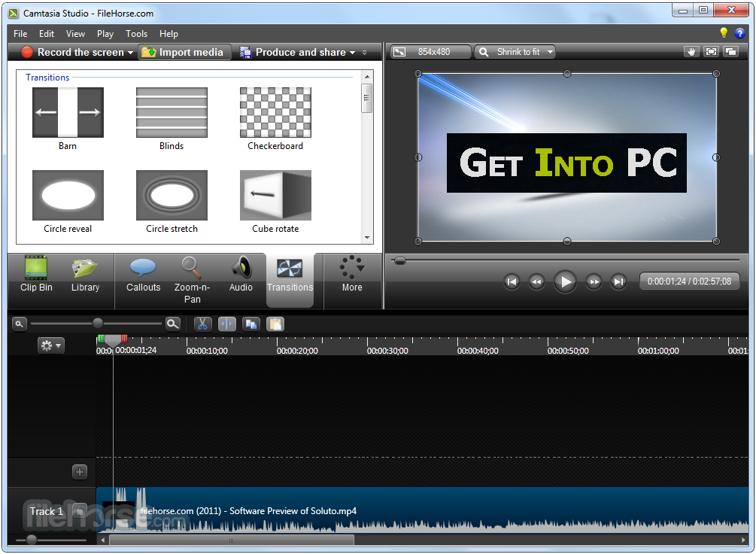Viewport: 756px width, 554px height.
Task: Zoom out timeline with small magnifier
Action: (x=19, y=324)
